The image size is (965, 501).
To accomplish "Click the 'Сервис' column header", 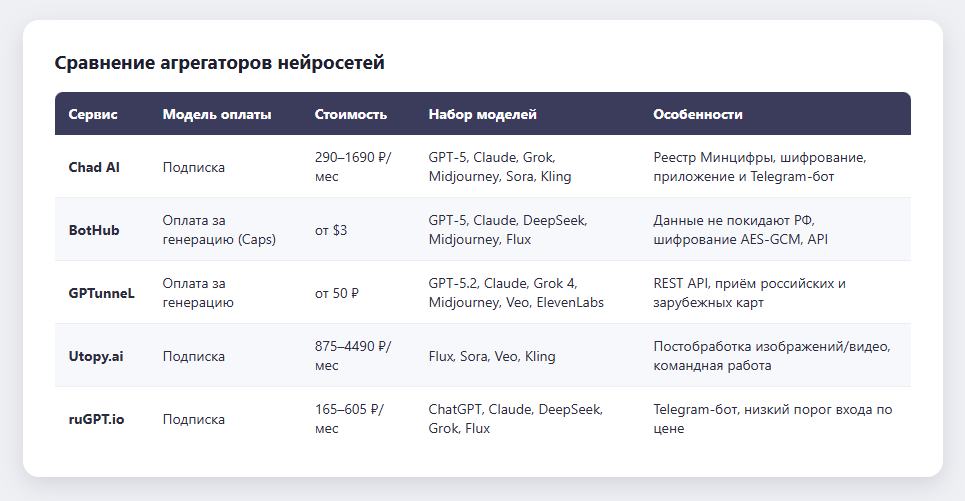I will click(93, 114).
